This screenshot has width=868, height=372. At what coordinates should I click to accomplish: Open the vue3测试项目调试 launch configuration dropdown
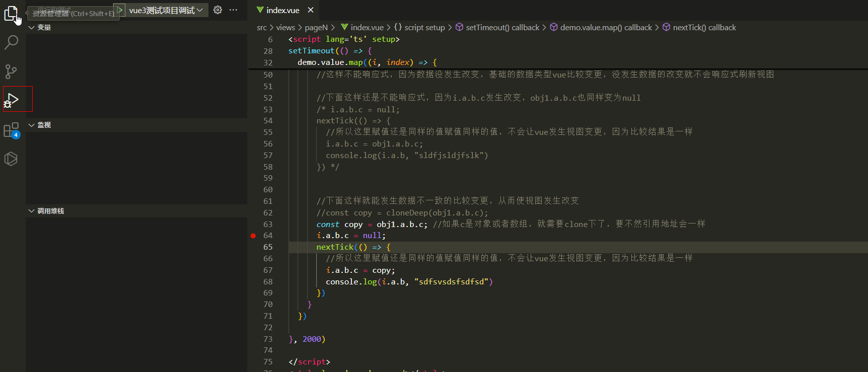(166, 10)
